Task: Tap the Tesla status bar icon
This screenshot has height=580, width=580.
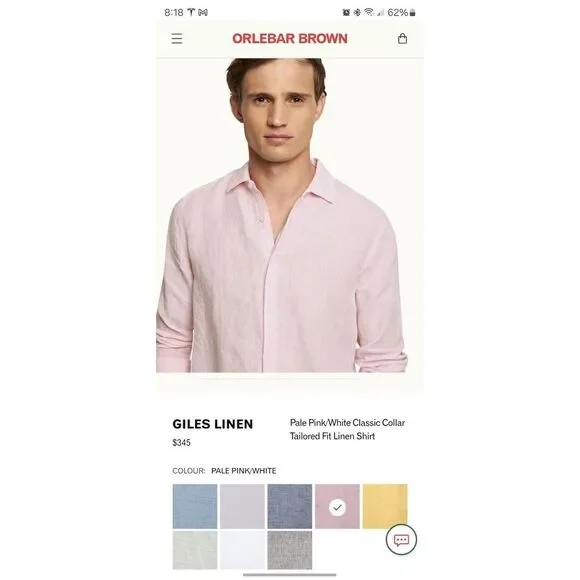Action: coord(191,13)
